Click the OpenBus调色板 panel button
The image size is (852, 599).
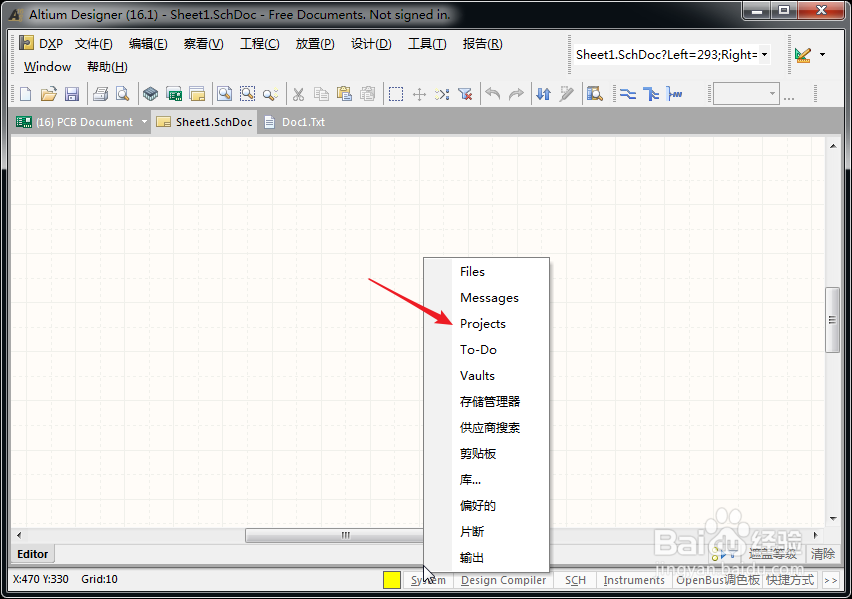point(718,581)
